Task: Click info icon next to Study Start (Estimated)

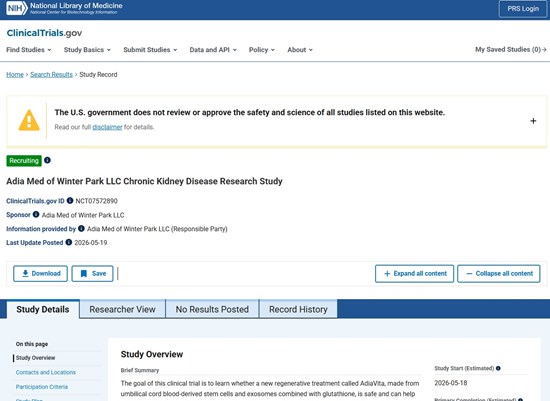Action: pyautogui.click(x=498, y=368)
